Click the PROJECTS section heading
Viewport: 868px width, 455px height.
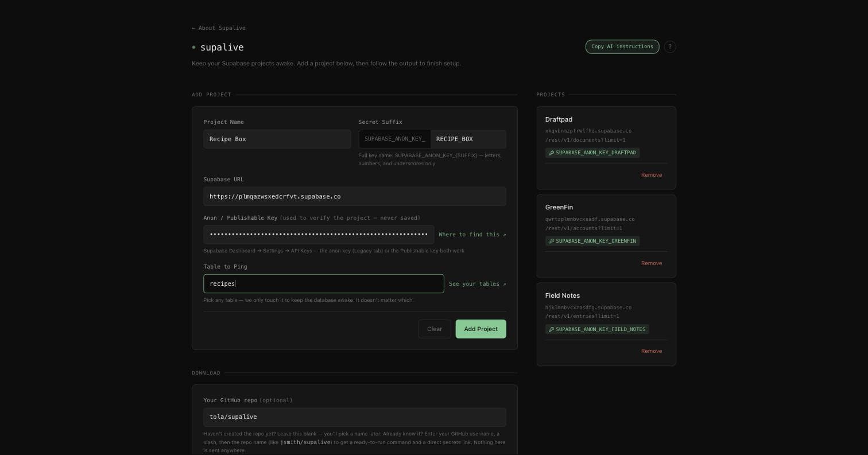coord(551,95)
